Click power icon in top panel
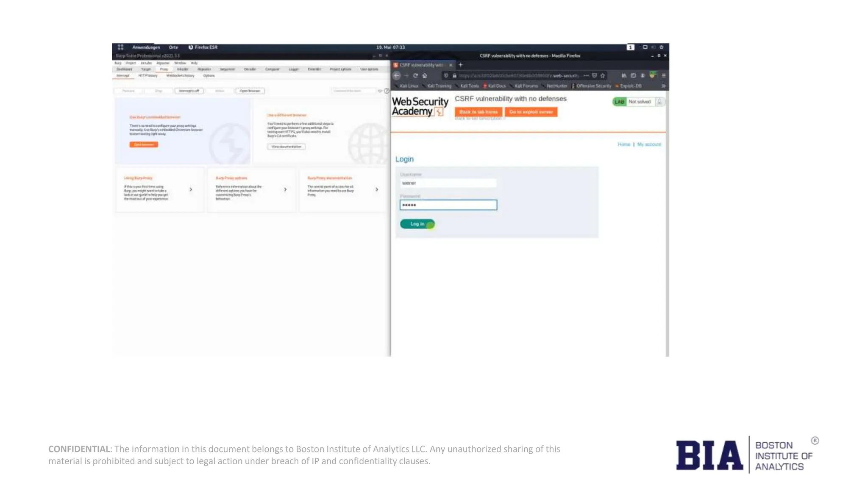The height and width of the screenshot is (488, 868). (x=661, y=47)
